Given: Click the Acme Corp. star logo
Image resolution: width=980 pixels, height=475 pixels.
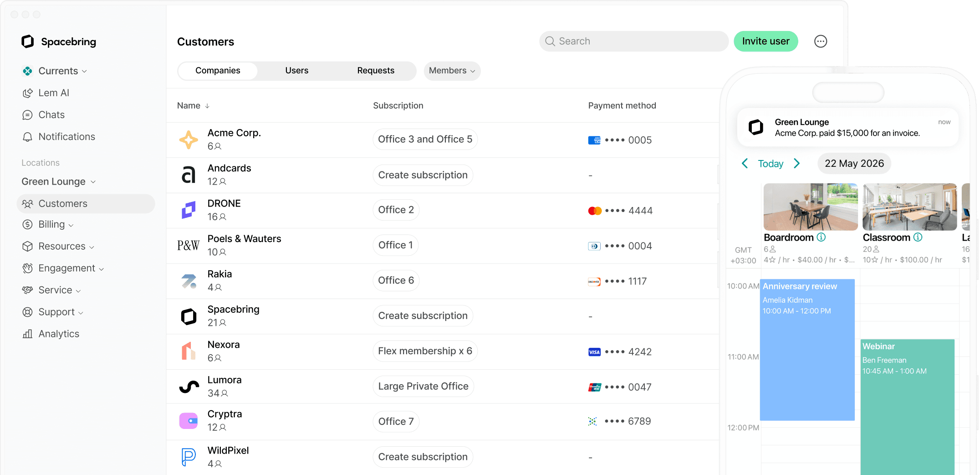Looking at the screenshot, I should (x=189, y=140).
